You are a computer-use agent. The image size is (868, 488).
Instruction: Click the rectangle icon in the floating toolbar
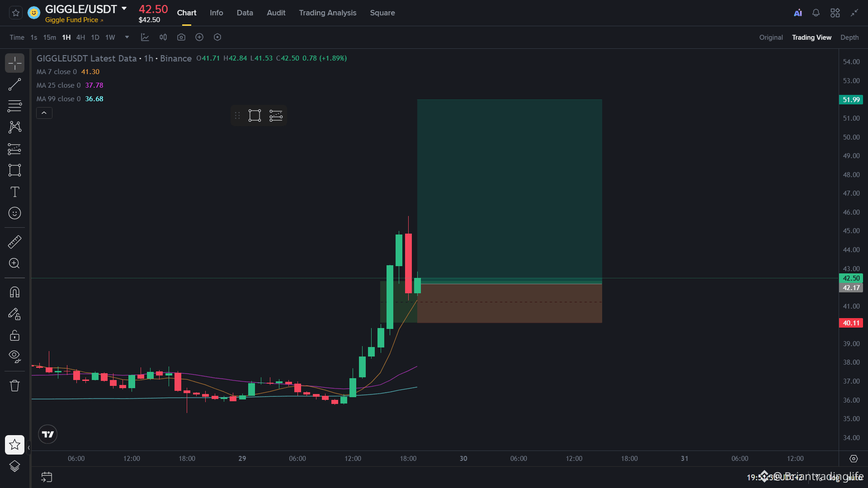(255, 116)
